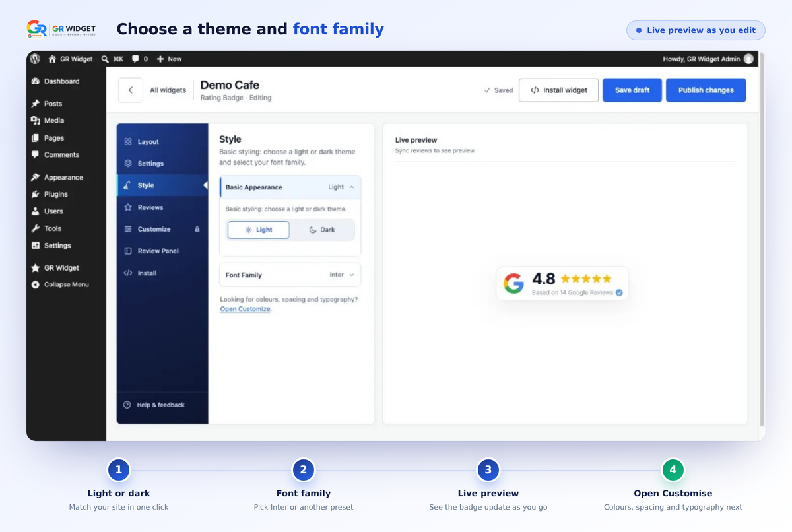The height and width of the screenshot is (532, 792).
Task: Click the verified checkmark in the badge
Action: pos(619,292)
